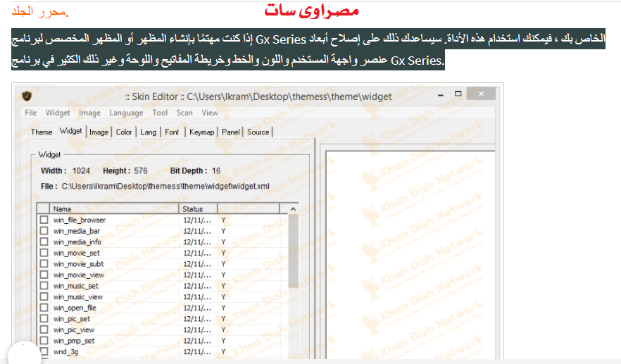Switch to the Theme tab

[41, 132]
